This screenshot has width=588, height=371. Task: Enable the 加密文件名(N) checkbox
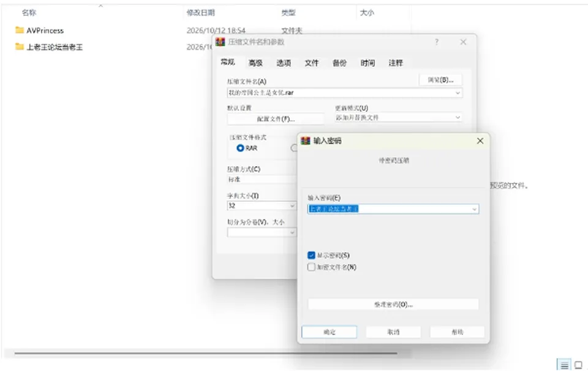(x=311, y=267)
